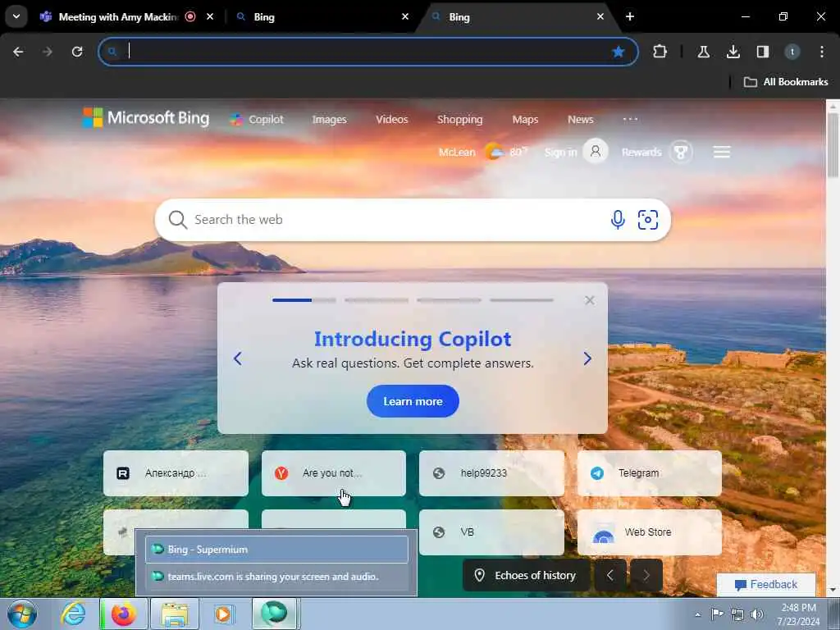Open Copilot from Bing navigation
The height and width of the screenshot is (630, 840).
tap(257, 120)
